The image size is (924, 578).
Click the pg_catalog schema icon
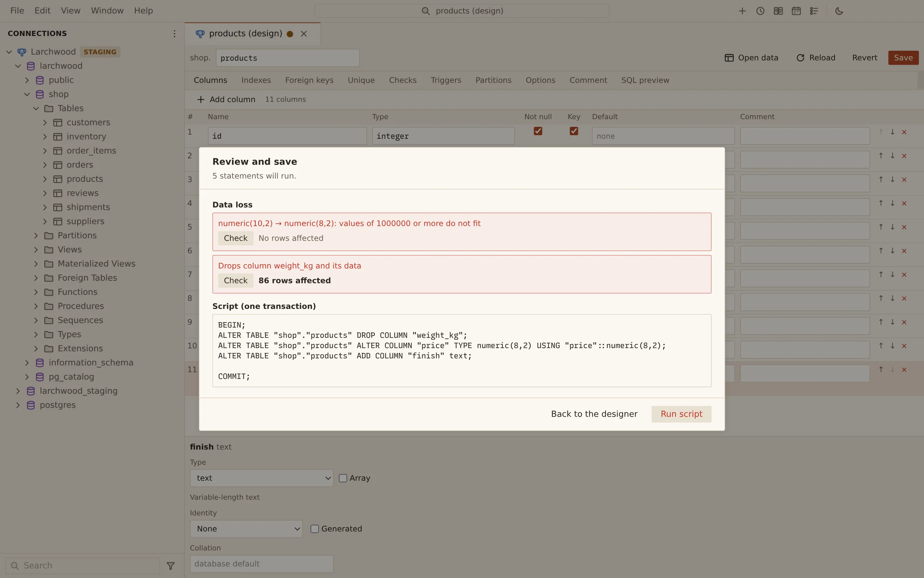(40, 377)
